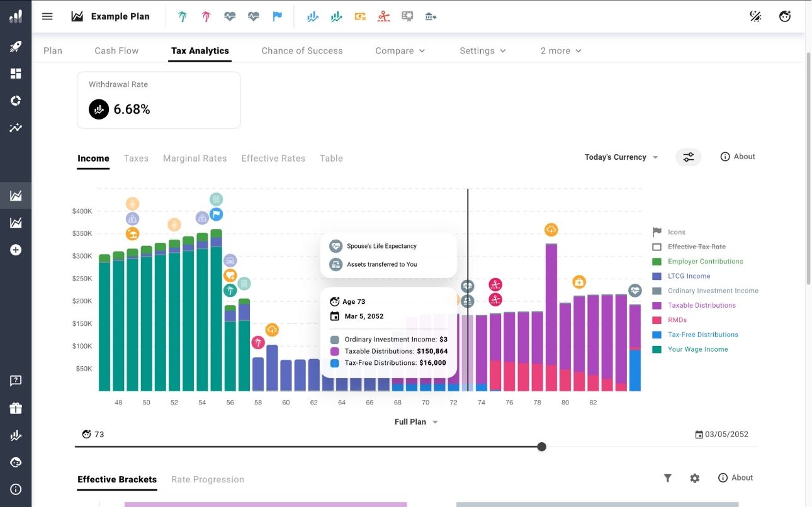The image size is (812, 507).
Task: Hide the Your Wage Income series
Action: [x=697, y=350]
